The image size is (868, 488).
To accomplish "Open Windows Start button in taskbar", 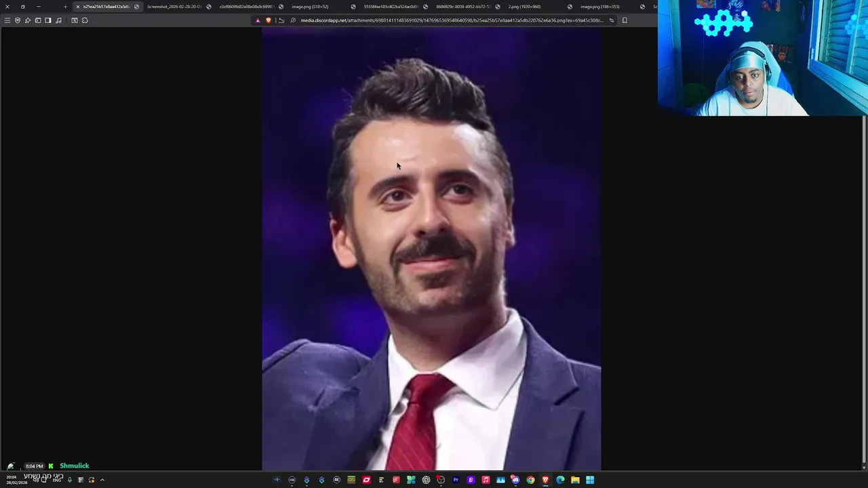I will [x=590, y=480].
